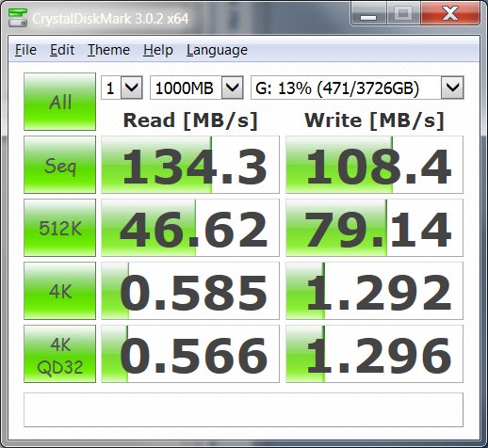
Task: Click the 4K read result 0.585
Action: [x=190, y=291]
